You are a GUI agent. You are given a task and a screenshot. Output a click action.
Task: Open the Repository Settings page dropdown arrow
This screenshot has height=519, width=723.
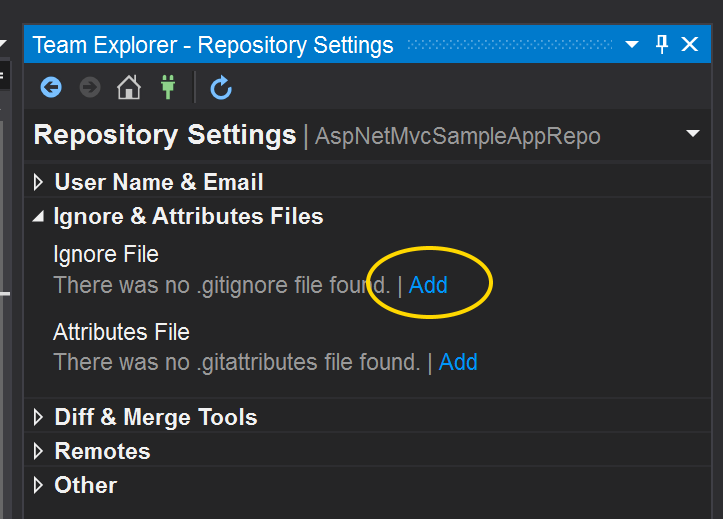click(693, 134)
